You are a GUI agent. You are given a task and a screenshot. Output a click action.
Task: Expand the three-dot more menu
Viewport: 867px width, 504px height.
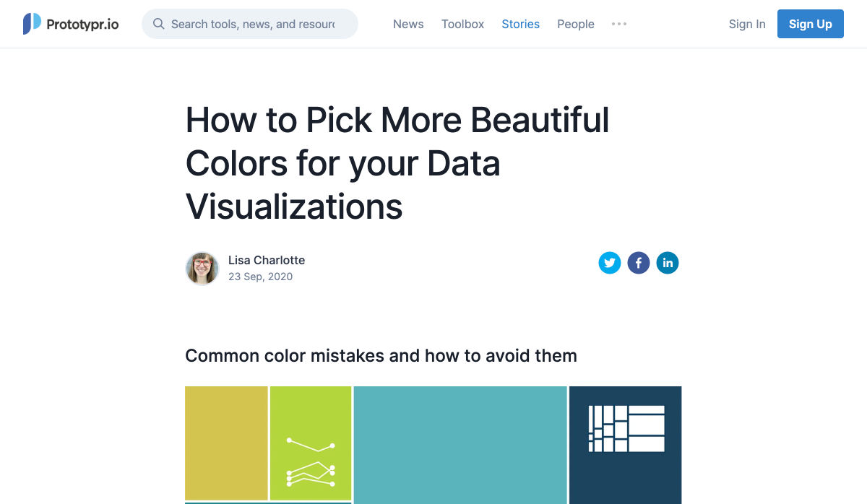[x=619, y=24]
